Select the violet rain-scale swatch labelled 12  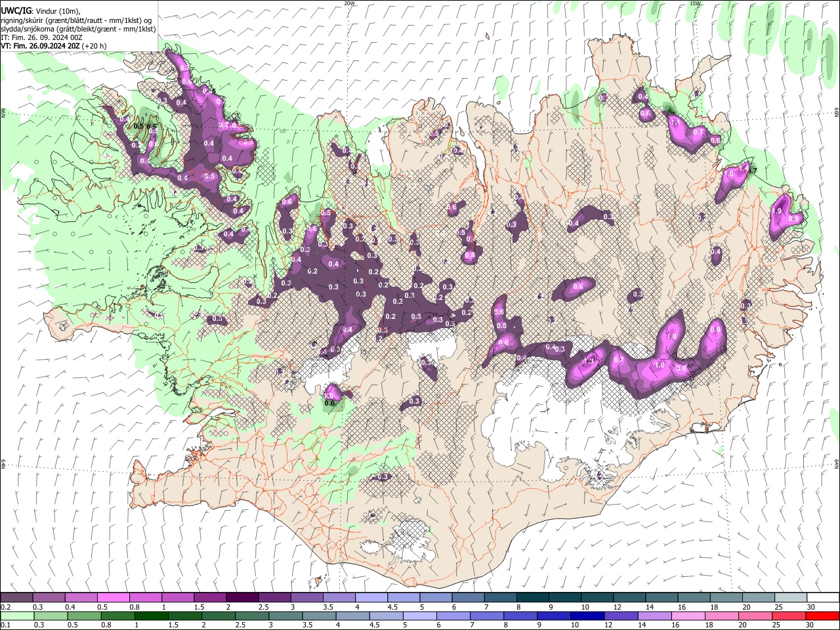pyautogui.click(x=620, y=616)
